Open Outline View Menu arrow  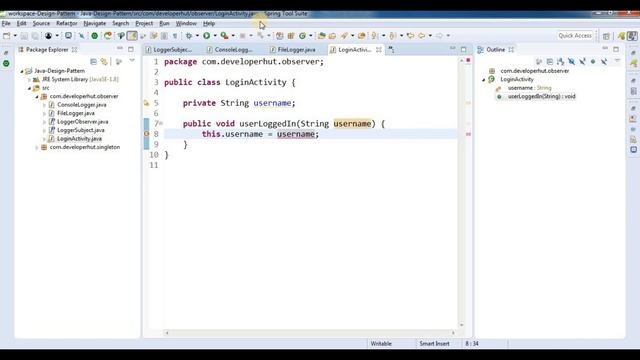coord(617,61)
